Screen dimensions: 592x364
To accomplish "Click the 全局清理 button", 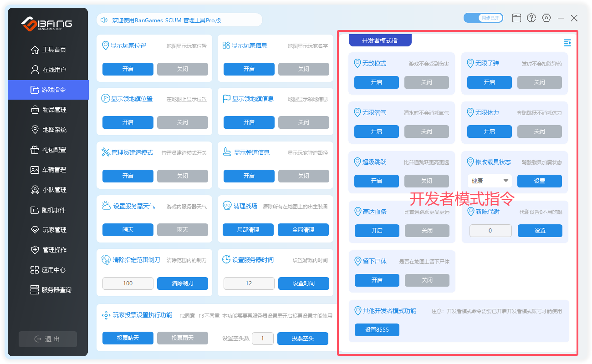I will (x=303, y=230).
